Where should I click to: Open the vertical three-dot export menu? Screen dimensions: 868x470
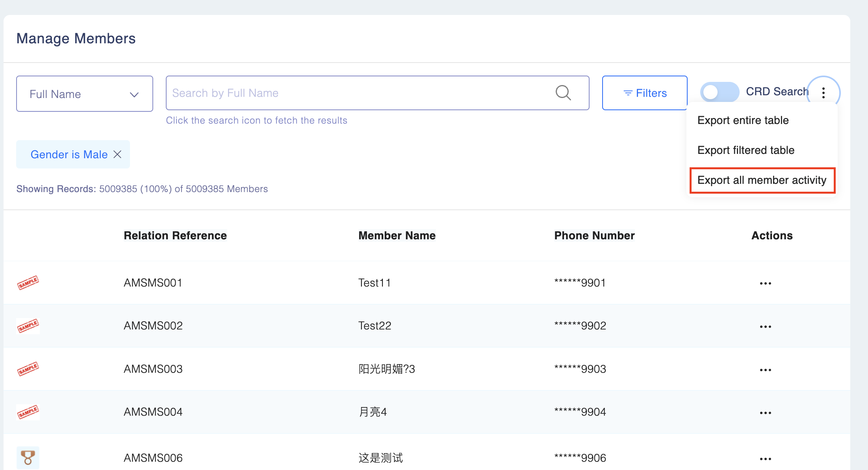[x=823, y=93]
